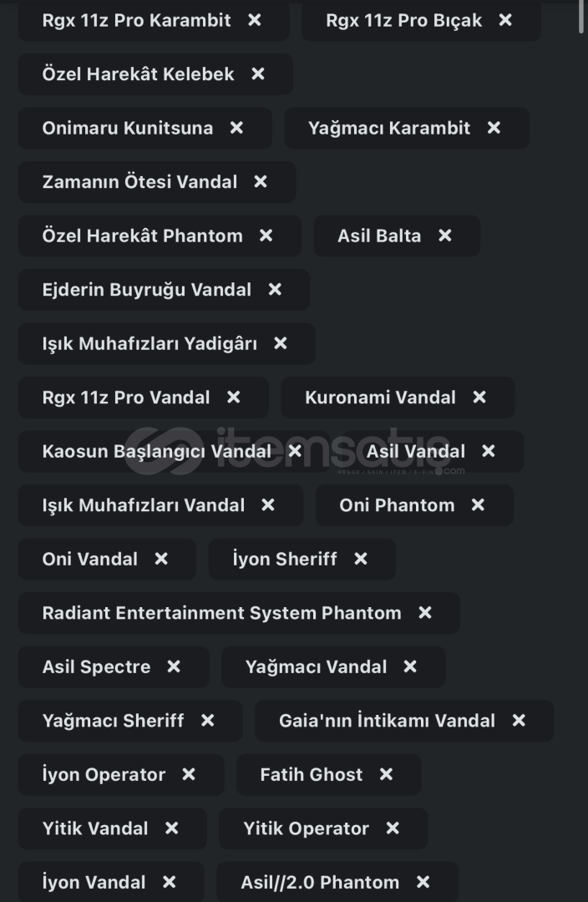Delete the Özel Harekât Kelebek tag
588x902 pixels.
tap(258, 73)
